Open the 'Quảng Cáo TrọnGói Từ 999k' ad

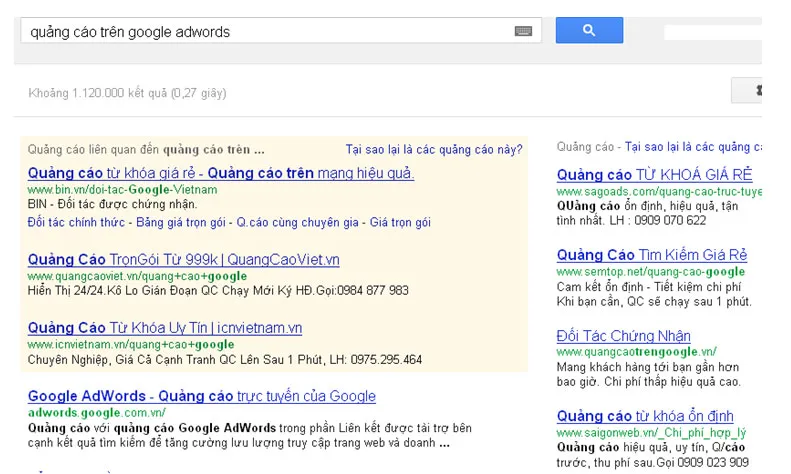click(184, 260)
